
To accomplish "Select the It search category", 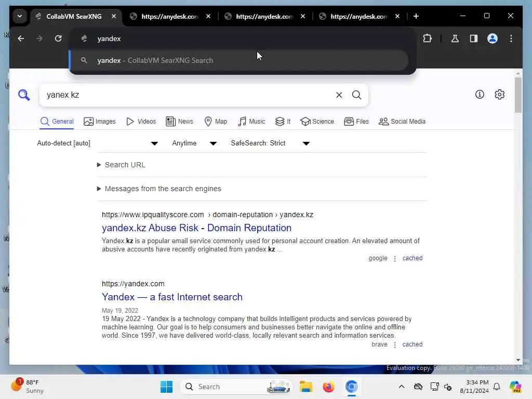I will (x=283, y=122).
